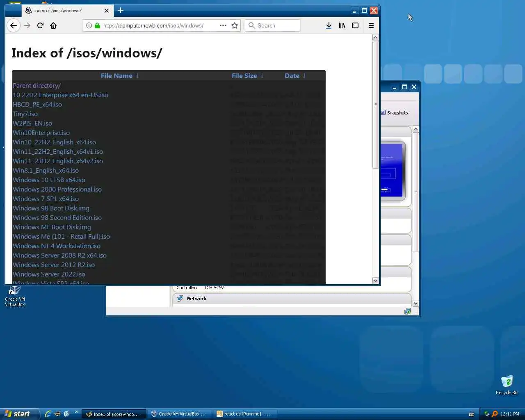
Task: Open Windows Server 2008 R2 x64.iso link
Action: pos(59,255)
